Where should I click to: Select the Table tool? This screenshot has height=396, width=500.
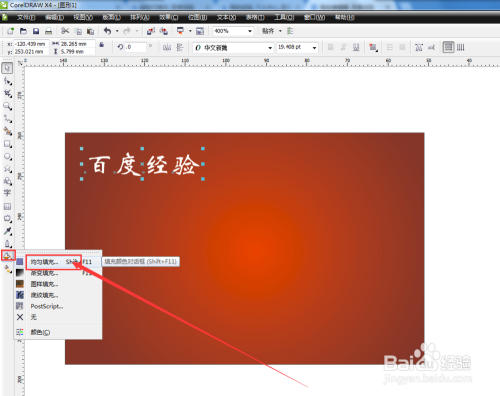coord(7,206)
